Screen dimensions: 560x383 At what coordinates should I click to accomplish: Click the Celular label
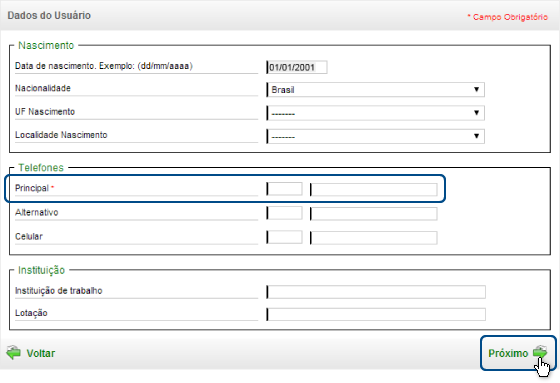pyautogui.click(x=29, y=237)
